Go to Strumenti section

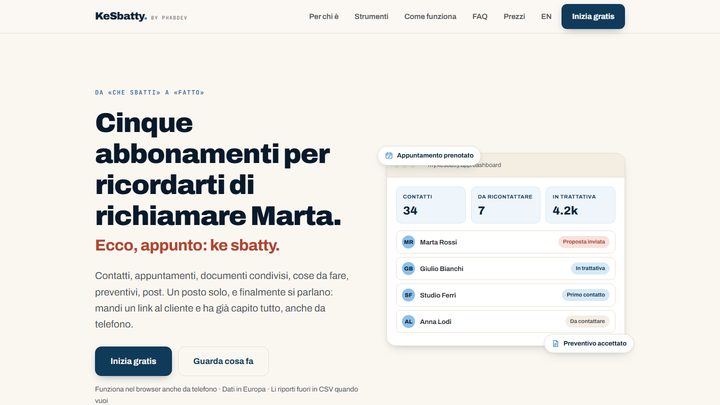pos(371,17)
